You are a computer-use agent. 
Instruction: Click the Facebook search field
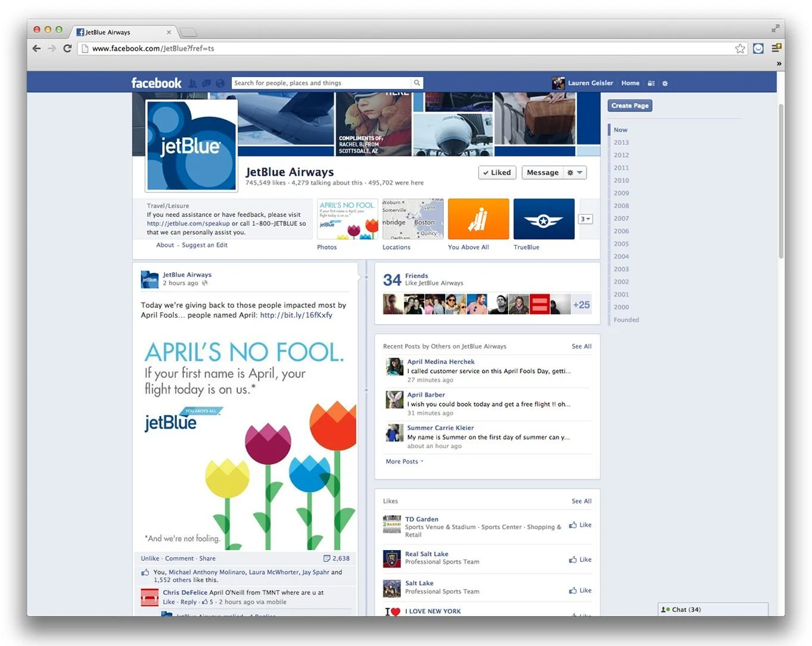pyautogui.click(x=322, y=83)
